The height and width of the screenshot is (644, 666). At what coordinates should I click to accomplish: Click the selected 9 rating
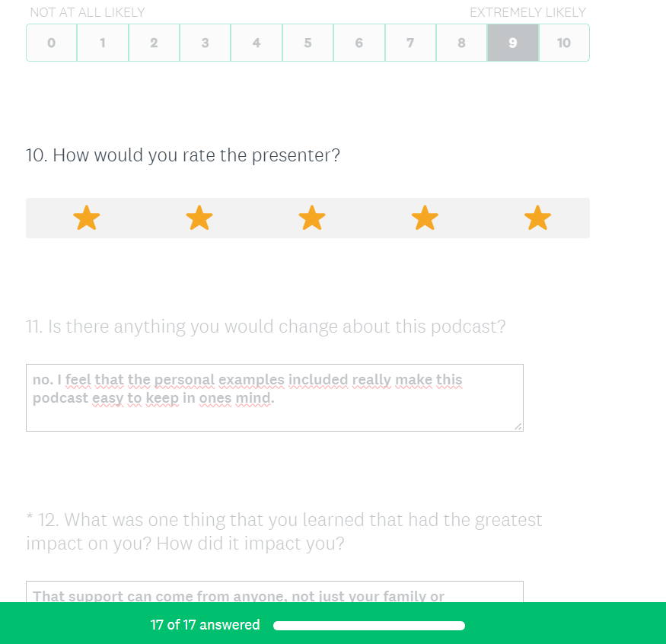click(512, 43)
